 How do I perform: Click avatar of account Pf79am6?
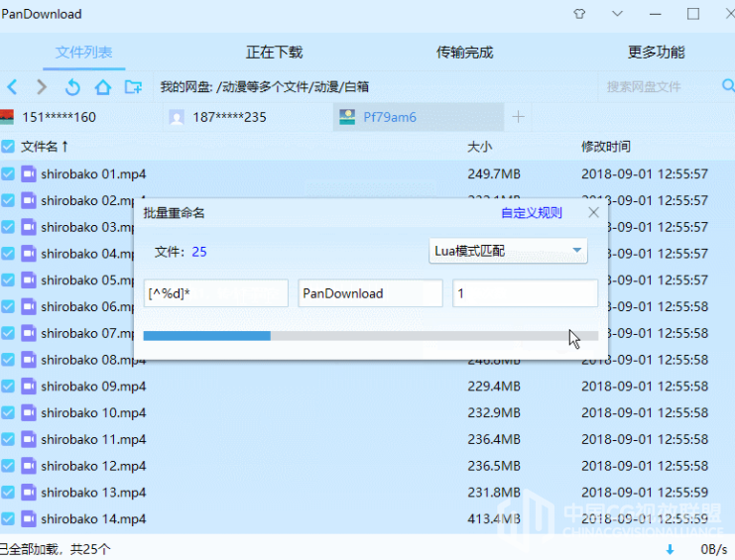347,117
